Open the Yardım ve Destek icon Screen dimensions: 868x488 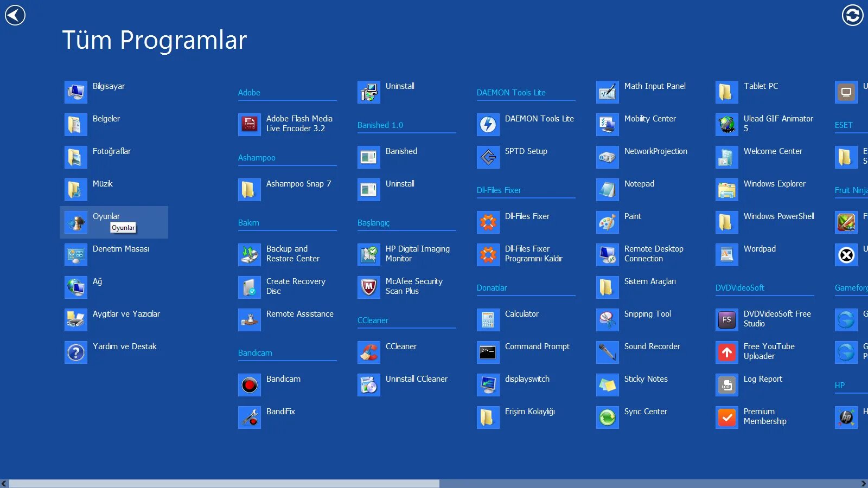pyautogui.click(x=76, y=352)
